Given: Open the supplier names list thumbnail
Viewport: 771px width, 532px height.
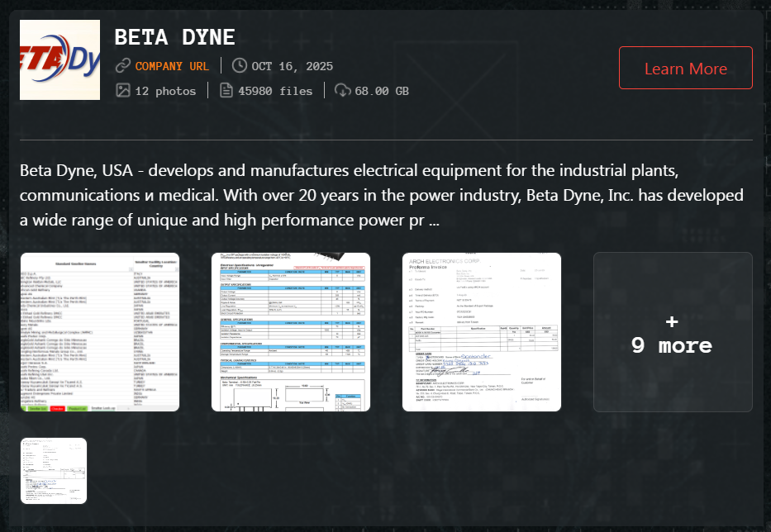Looking at the screenshot, I should [x=99, y=332].
